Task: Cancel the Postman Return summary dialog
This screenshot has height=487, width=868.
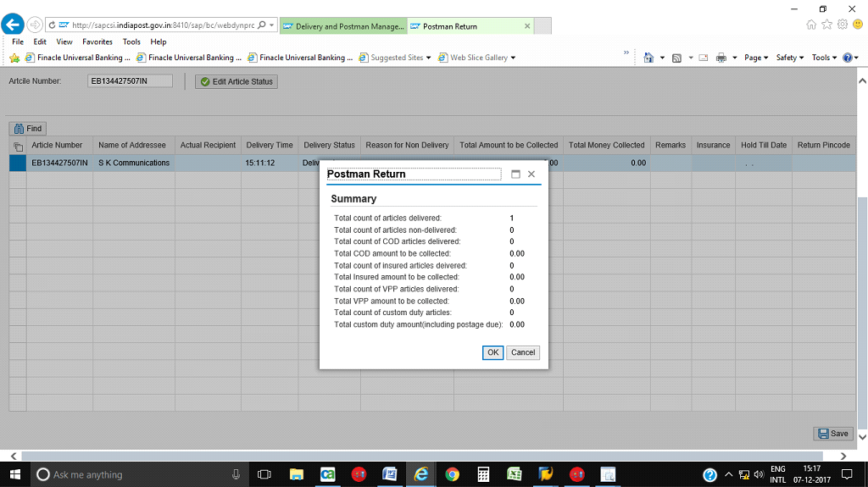Action: pyautogui.click(x=523, y=352)
